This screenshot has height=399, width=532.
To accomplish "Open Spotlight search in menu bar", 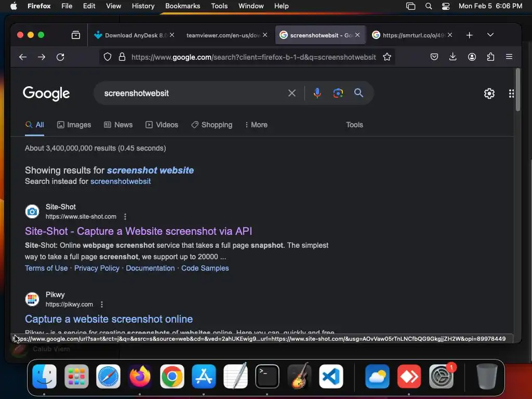I will [429, 6].
